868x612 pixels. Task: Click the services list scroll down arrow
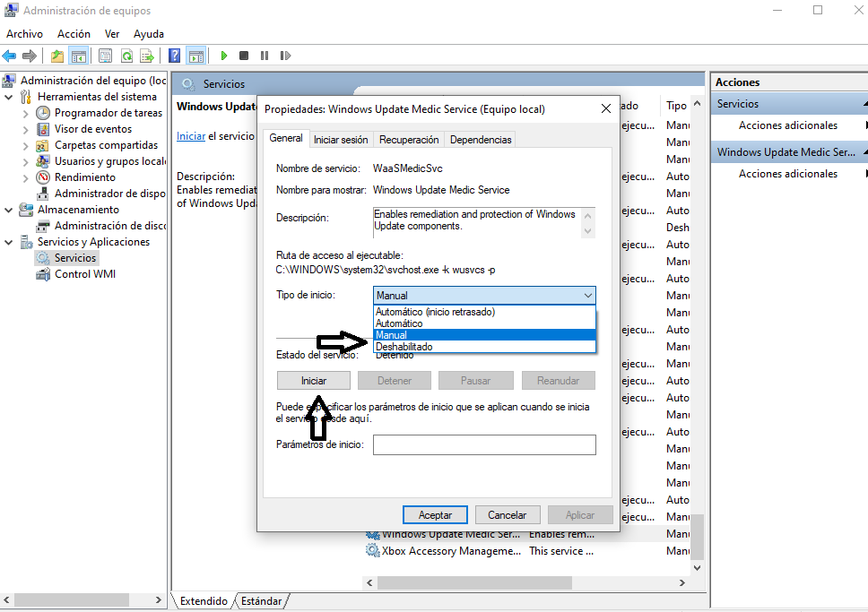coord(698,568)
